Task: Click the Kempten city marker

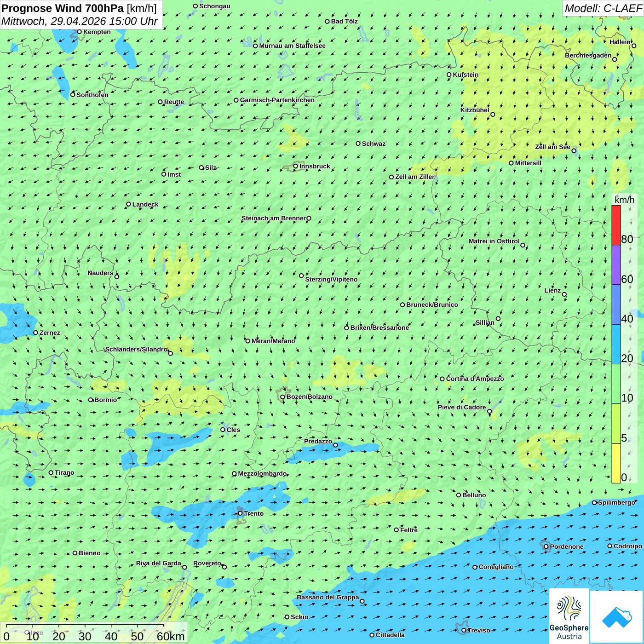Action: [79, 32]
